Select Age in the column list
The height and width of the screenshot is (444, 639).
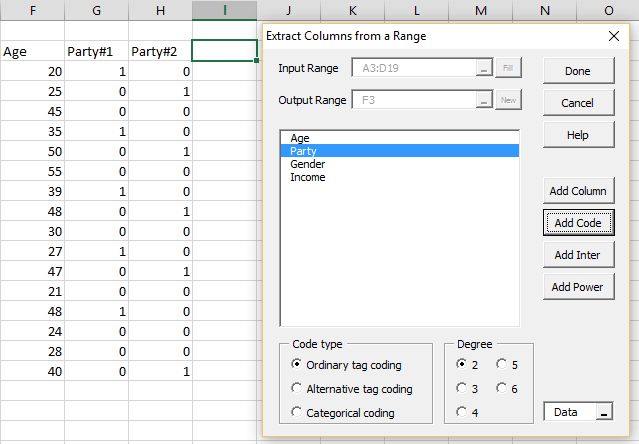(x=300, y=138)
